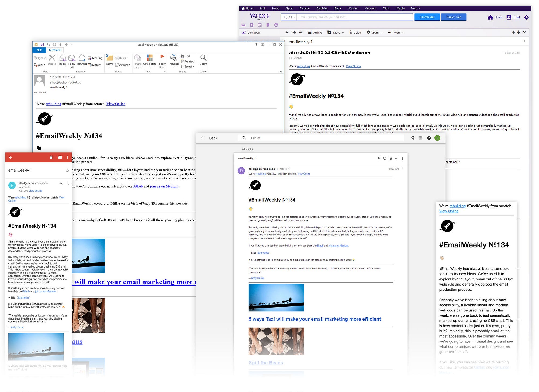The height and width of the screenshot is (392, 539).
Task: Click the Yahoo Mail contacts icon
Action: [251, 25]
